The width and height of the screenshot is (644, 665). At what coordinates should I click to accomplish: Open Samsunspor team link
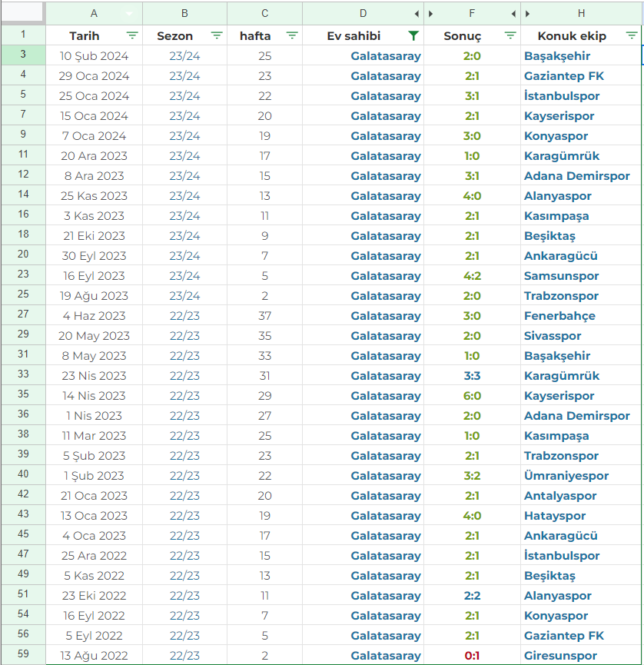click(561, 276)
